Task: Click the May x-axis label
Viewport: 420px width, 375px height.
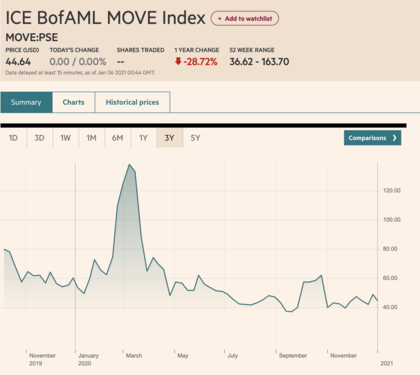Action: [x=183, y=356]
